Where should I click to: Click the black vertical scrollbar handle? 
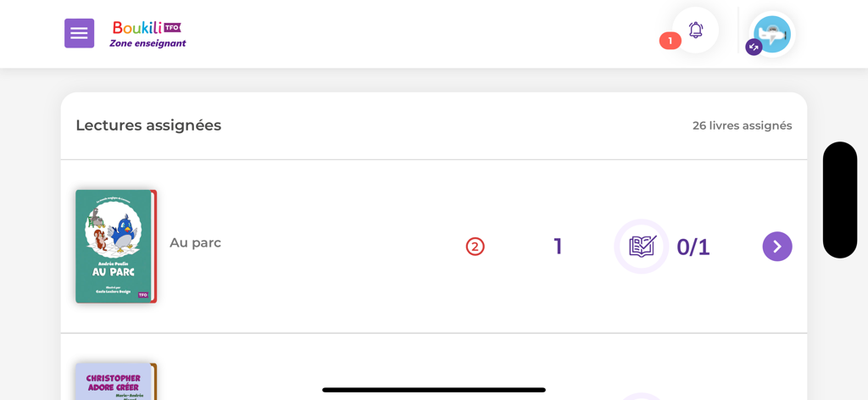pos(839,200)
